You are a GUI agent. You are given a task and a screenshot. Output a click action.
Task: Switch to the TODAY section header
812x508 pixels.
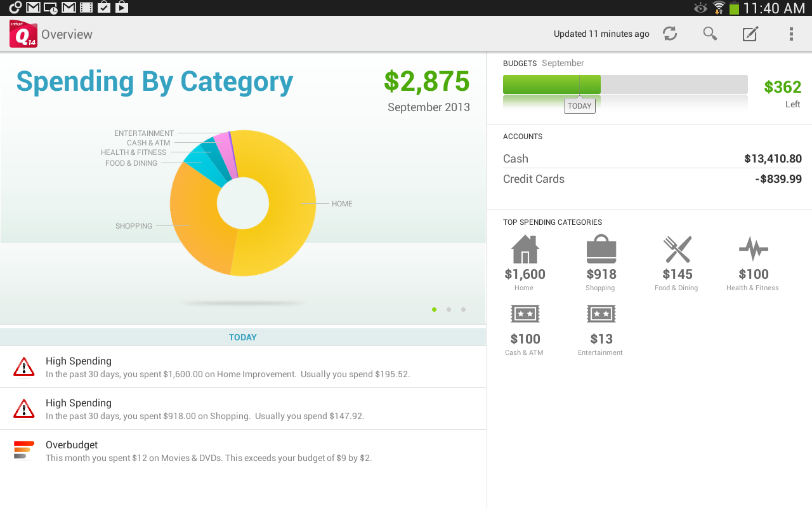(x=243, y=337)
